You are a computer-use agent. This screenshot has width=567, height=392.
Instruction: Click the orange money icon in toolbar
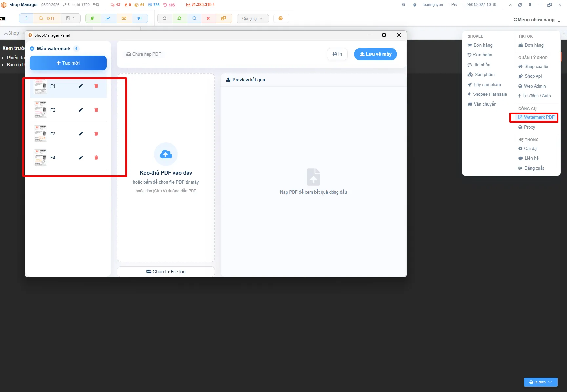[x=124, y=18]
